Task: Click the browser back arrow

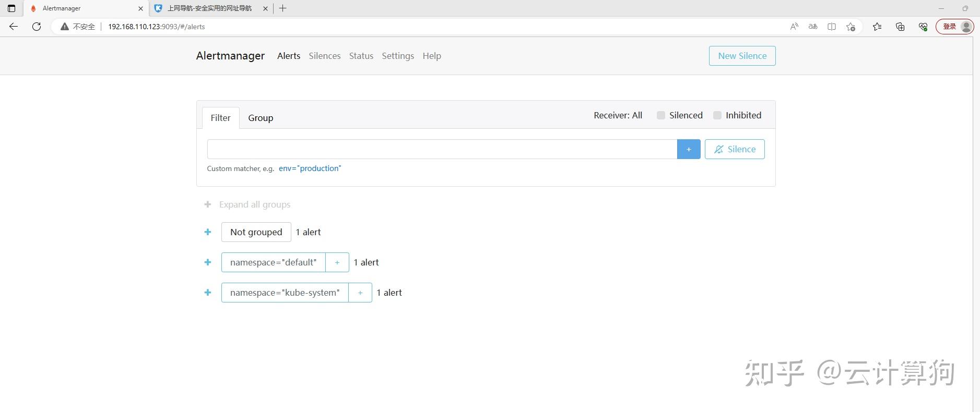Action: (x=14, y=27)
